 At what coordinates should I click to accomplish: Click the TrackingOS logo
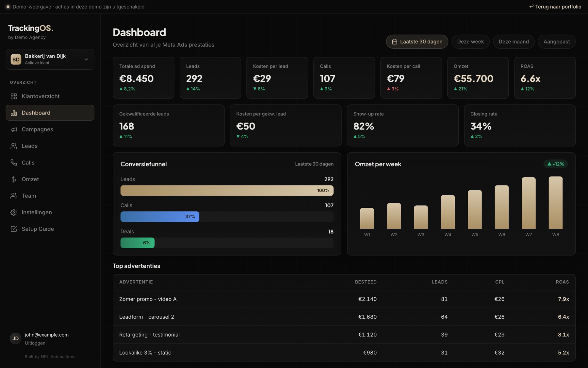[31, 28]
